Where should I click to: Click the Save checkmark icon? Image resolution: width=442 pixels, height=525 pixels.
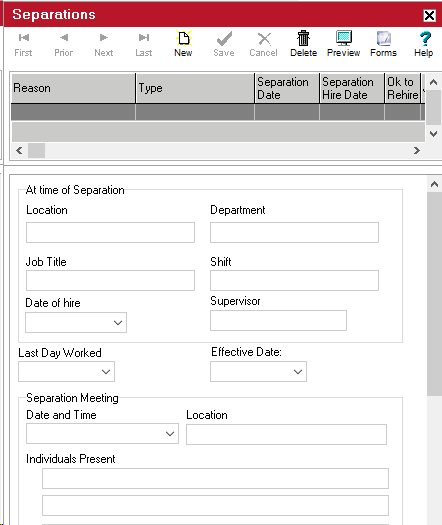(224, 39)
